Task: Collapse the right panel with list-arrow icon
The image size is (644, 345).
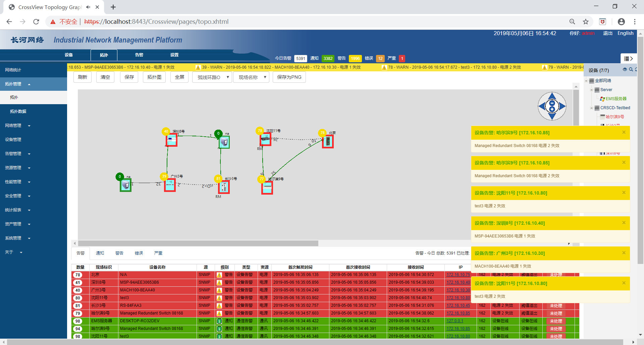Action: 628,59
